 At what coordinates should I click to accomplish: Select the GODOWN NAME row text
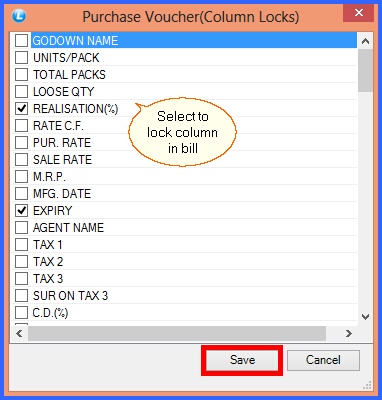(x=75, y=41)
